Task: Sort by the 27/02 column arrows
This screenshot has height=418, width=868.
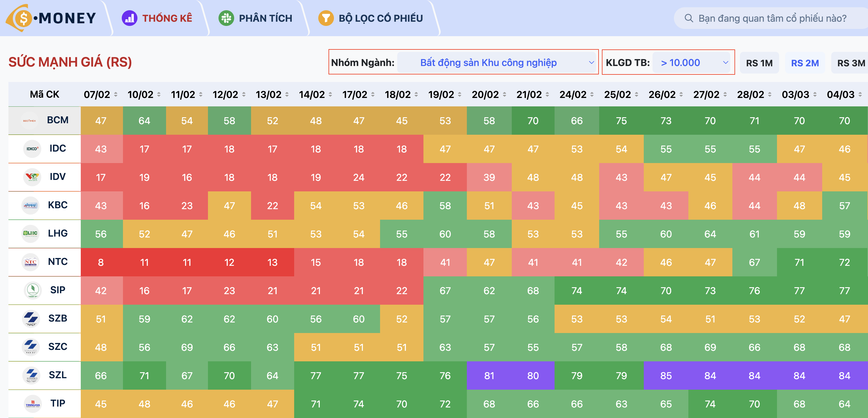Action: [x=725, y=95]
